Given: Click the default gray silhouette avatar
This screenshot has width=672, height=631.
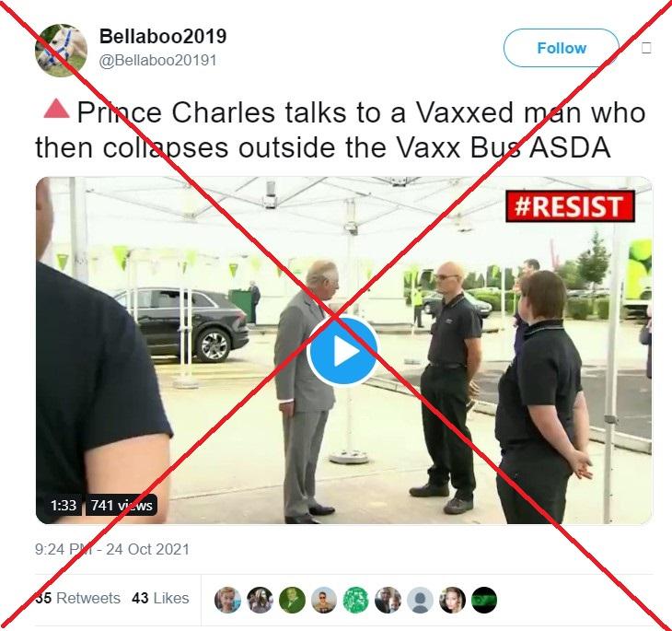Looking at the screenshot, I should [x=420, y=600].
